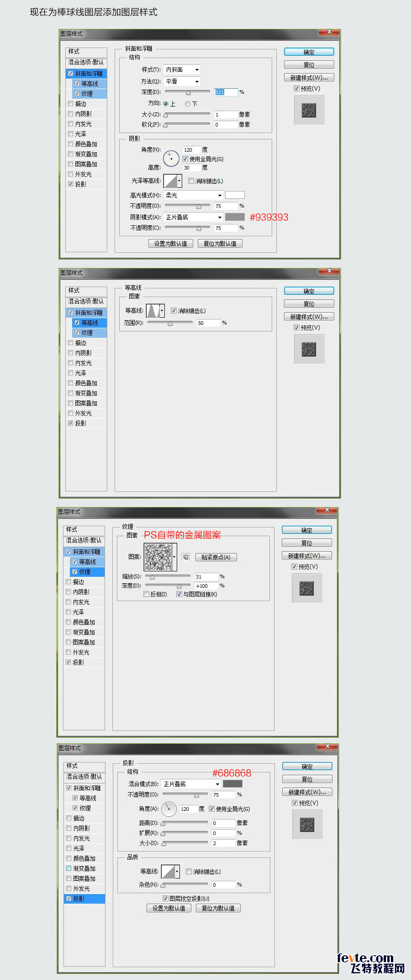Screen dimensions: 411x980
Task: Uncheck 投影 in the 斜面和浮雕 dialog's style list
Action: click(70, 184)
